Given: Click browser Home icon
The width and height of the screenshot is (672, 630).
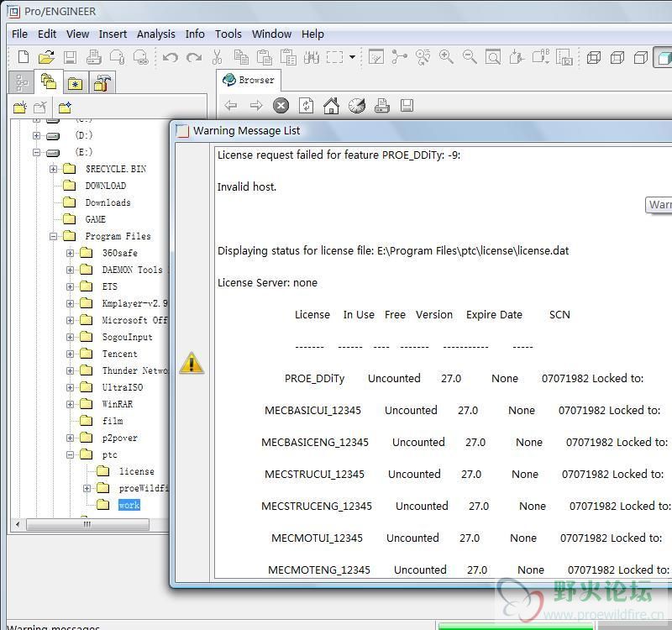Looking at the screenshot, I should point(331,106).
